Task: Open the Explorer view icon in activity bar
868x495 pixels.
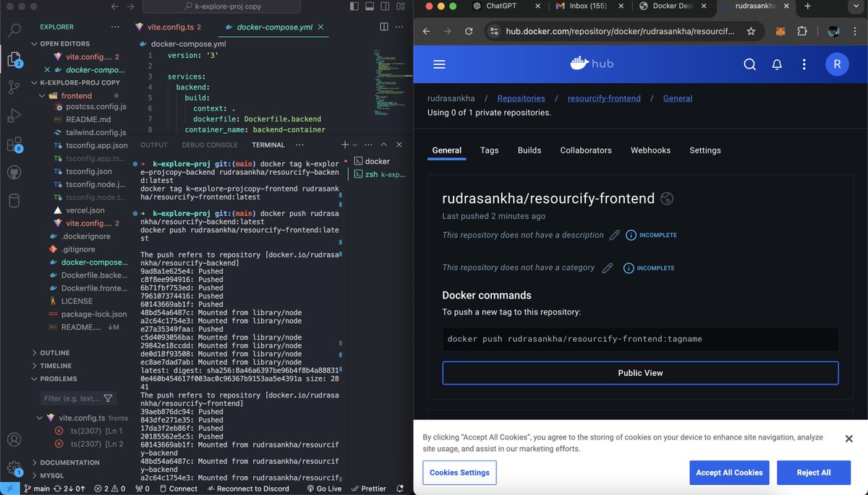Action: (14, 60)
